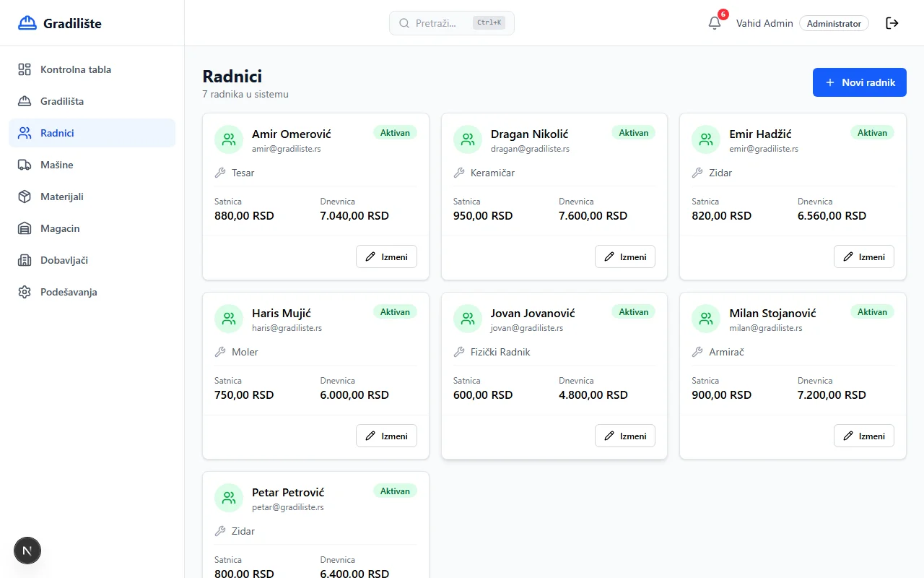Click the pencil icon on Dragan Nikolić's Izmeni button
The width and height of the screenshot is (924, 578).
[609, 256]
